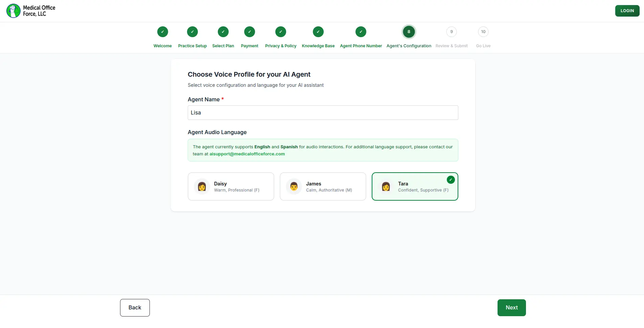This screenshot has width=644, height=328.
Task: Click the Agent Name input field
Action: [x=323, y=112]
